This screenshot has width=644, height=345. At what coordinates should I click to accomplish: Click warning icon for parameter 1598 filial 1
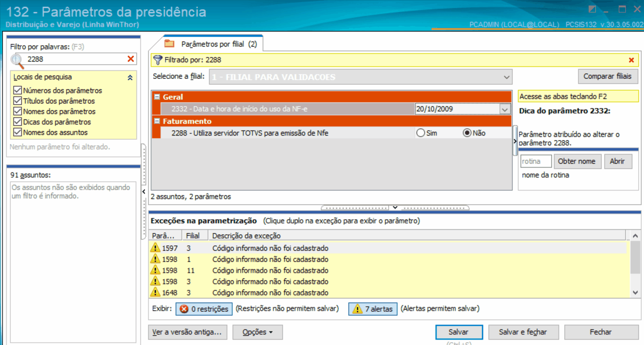155,259
